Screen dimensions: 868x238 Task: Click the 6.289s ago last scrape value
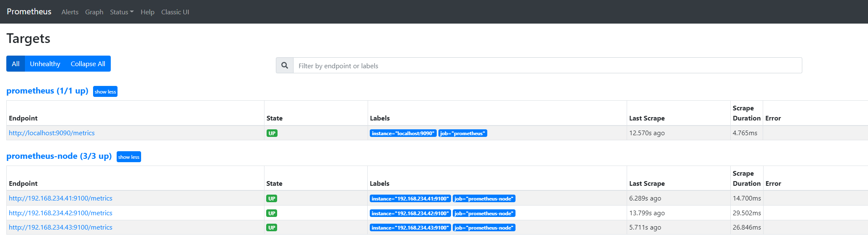645,198
